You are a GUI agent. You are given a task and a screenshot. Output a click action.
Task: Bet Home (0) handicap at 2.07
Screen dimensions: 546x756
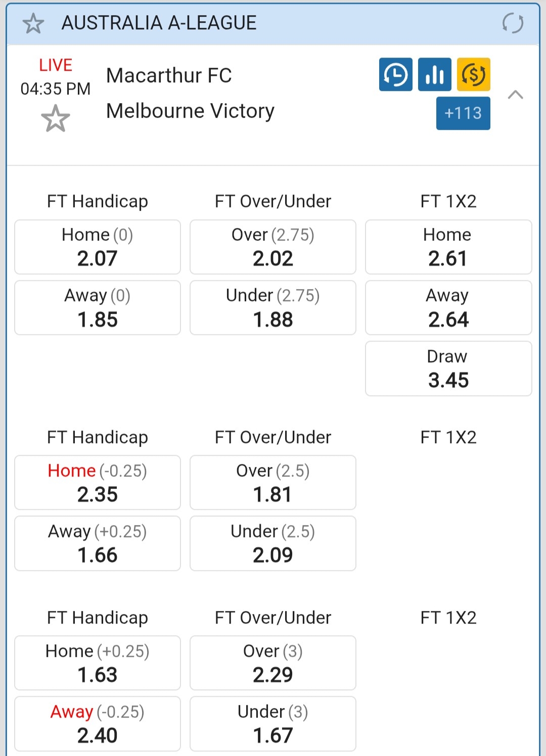[98, 247]
